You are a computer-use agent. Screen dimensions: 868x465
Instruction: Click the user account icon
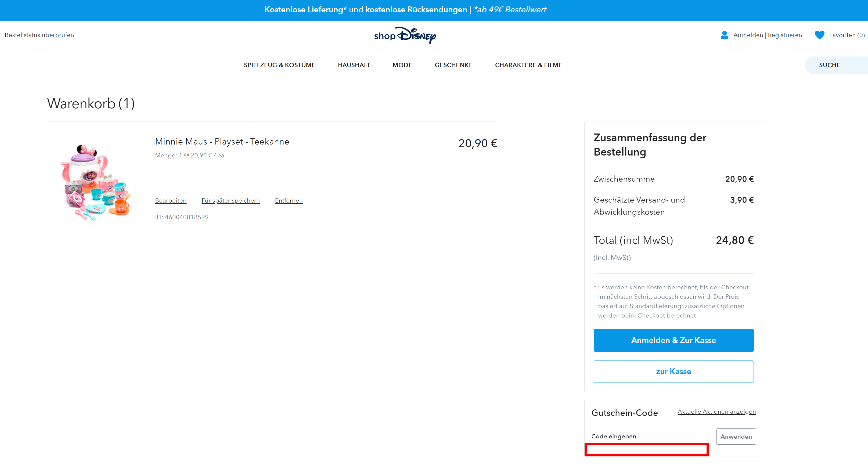724,35
